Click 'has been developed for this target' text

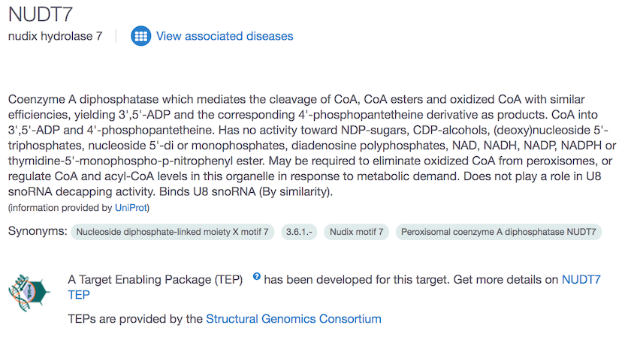click(357, 279)
